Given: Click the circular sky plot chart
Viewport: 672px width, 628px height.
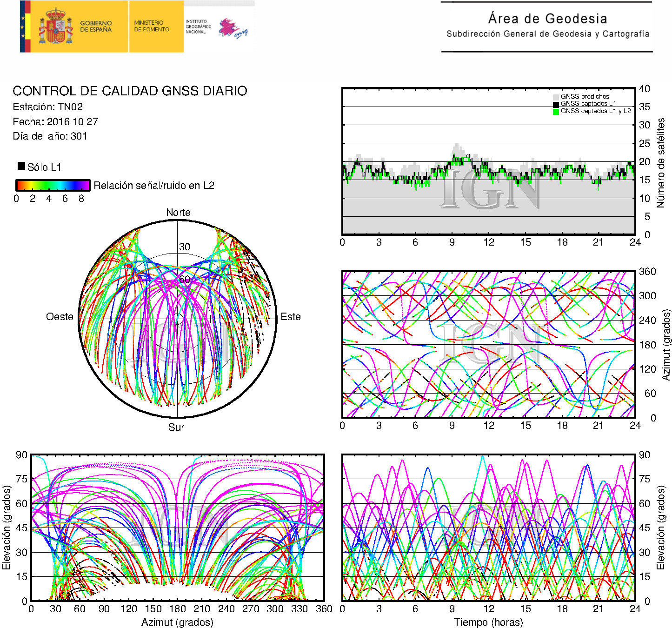Looking at the screenshot, I should (177, 319).
